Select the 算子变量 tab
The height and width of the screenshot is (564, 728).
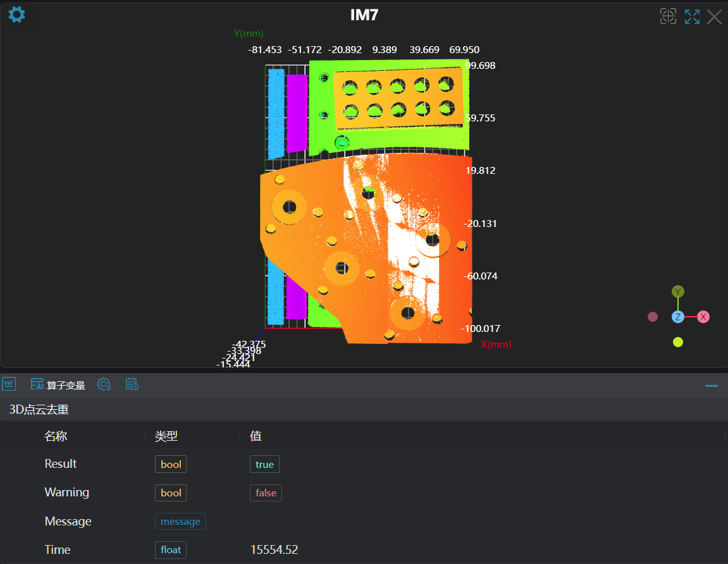pyautogui.click(x=58, y=384)
